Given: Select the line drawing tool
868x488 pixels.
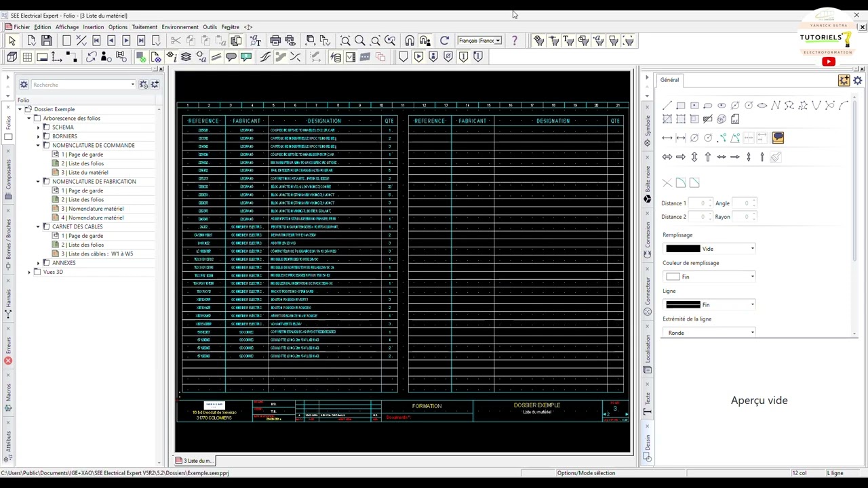Looking at the screenshot, I should (x=667, y=105).
